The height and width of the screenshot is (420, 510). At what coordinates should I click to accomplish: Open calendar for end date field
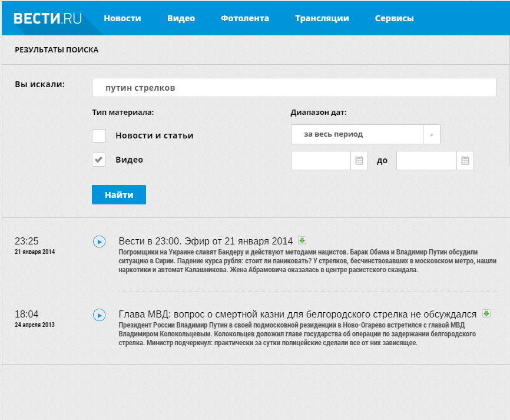465,160
